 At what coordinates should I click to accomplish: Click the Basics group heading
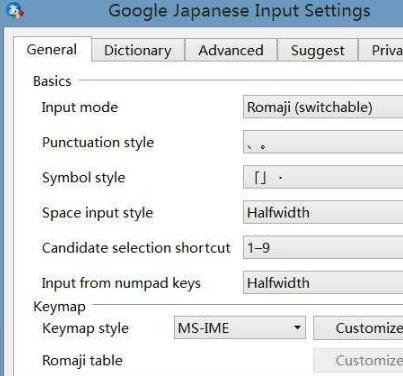point(52,81)
